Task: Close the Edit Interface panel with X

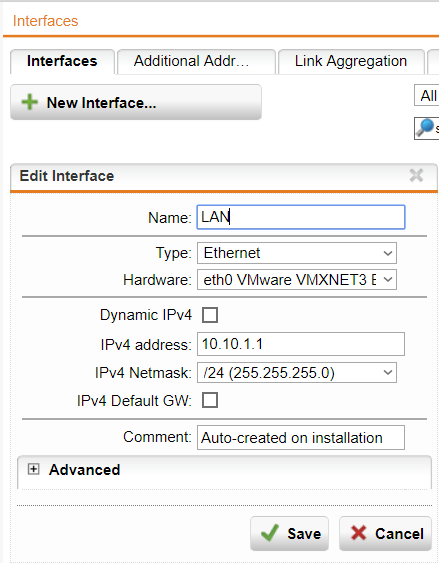Action: (416, 175)
